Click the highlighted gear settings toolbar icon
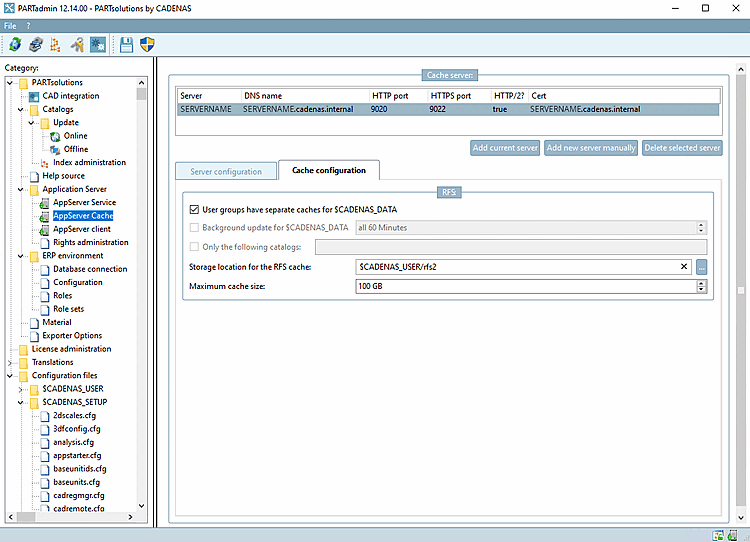Screen dimensions: 750x542 [98, 45]
